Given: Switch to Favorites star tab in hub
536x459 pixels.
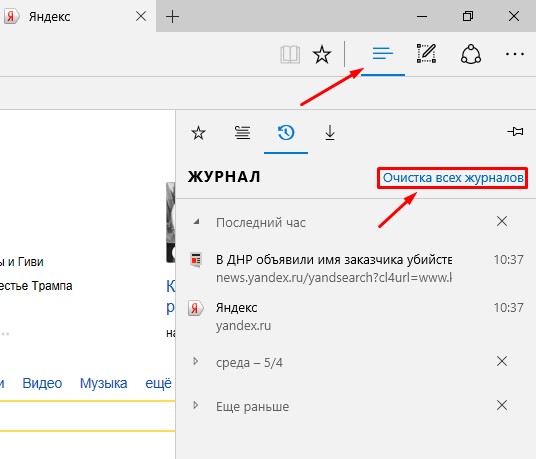Looking at the screenshot, I should pyautogui.click(x=198, y=133).
